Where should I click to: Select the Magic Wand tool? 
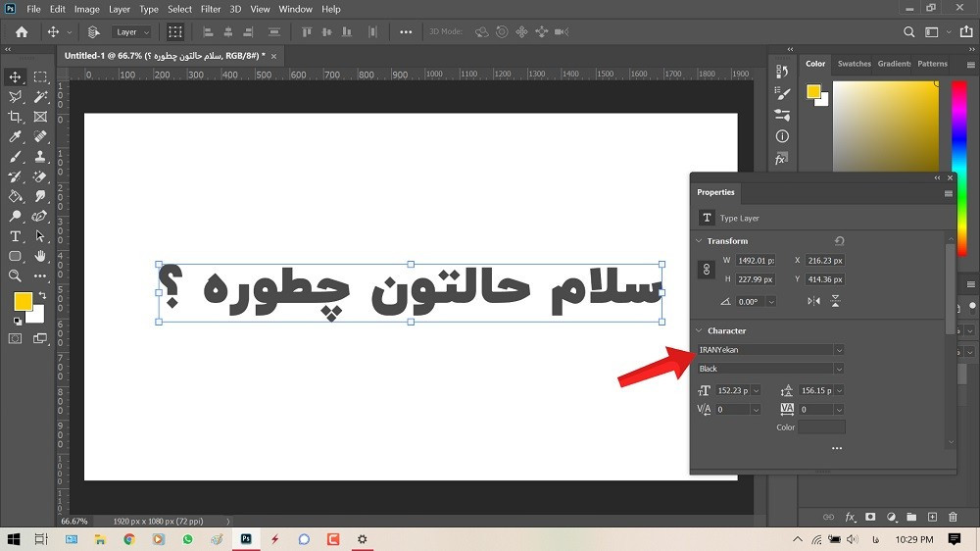[40, 97]
